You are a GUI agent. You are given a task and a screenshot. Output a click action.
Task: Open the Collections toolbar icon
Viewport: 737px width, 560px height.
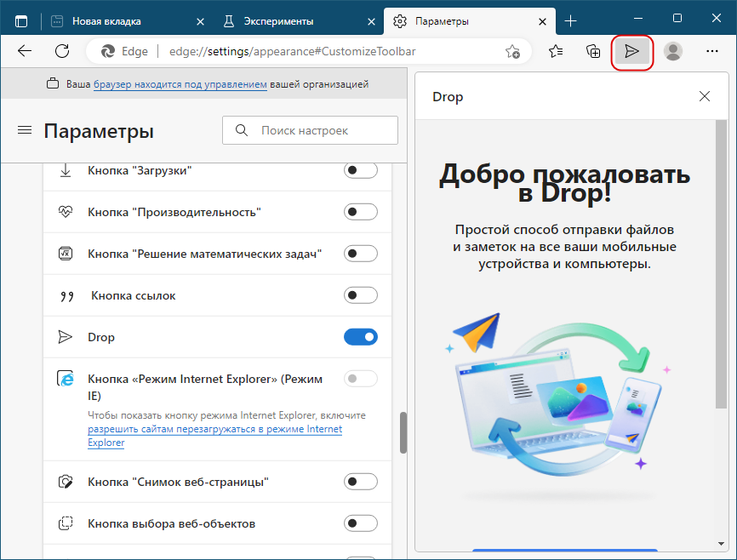tap(593, 51)
